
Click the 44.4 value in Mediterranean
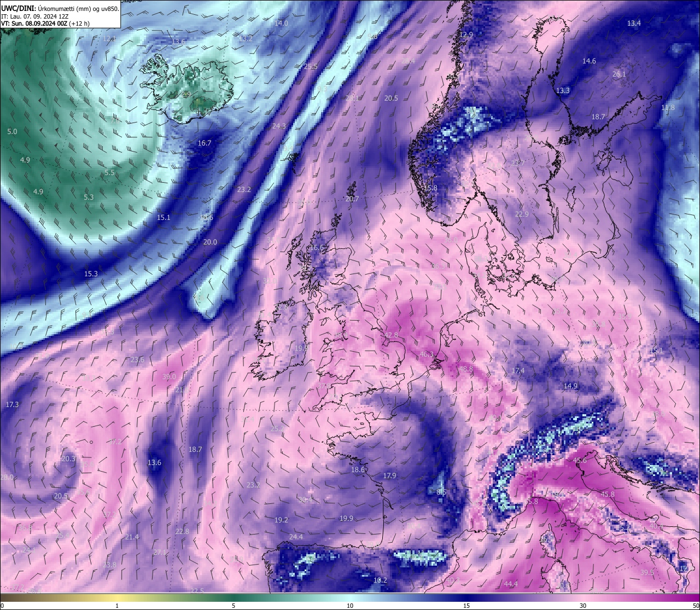(x=511, y=584)
